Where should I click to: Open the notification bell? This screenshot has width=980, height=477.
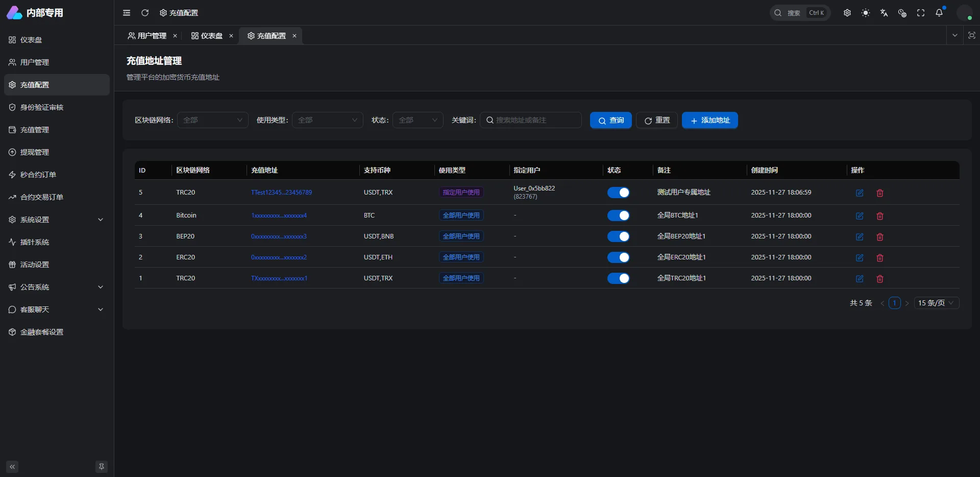pyautogui.click(x=939, y=13)
